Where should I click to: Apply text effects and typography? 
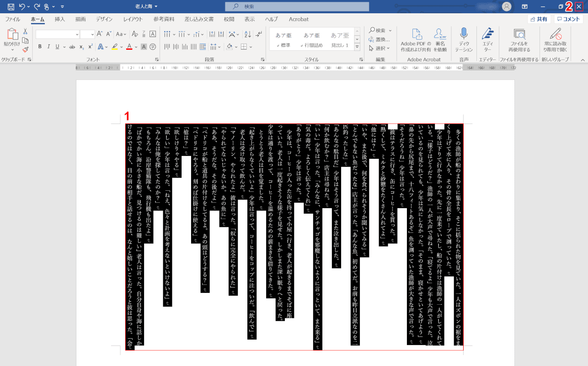(x=100, y=47)
